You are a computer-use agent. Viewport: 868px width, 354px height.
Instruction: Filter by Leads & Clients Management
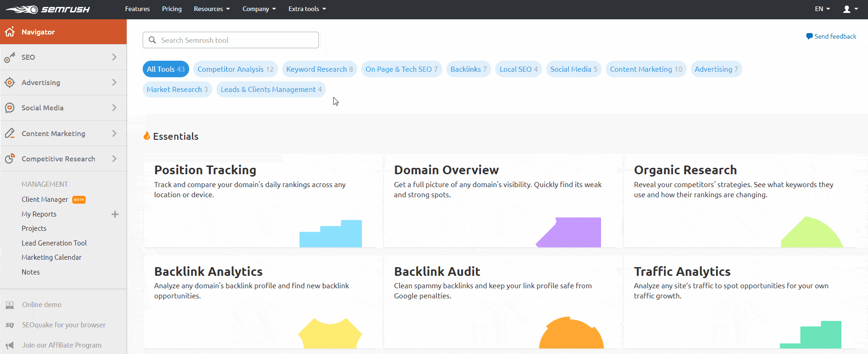(x=271, y=89)
